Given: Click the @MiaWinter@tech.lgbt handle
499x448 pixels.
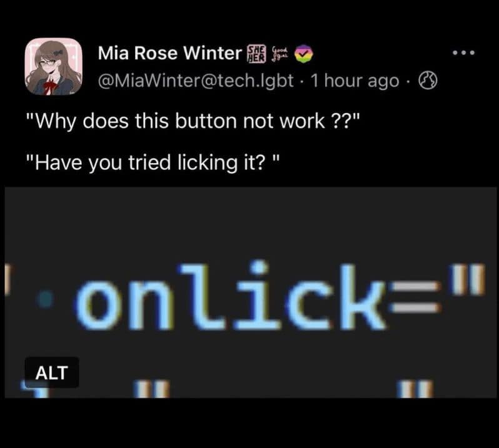Looking at the screenshot, I should 195,81.
